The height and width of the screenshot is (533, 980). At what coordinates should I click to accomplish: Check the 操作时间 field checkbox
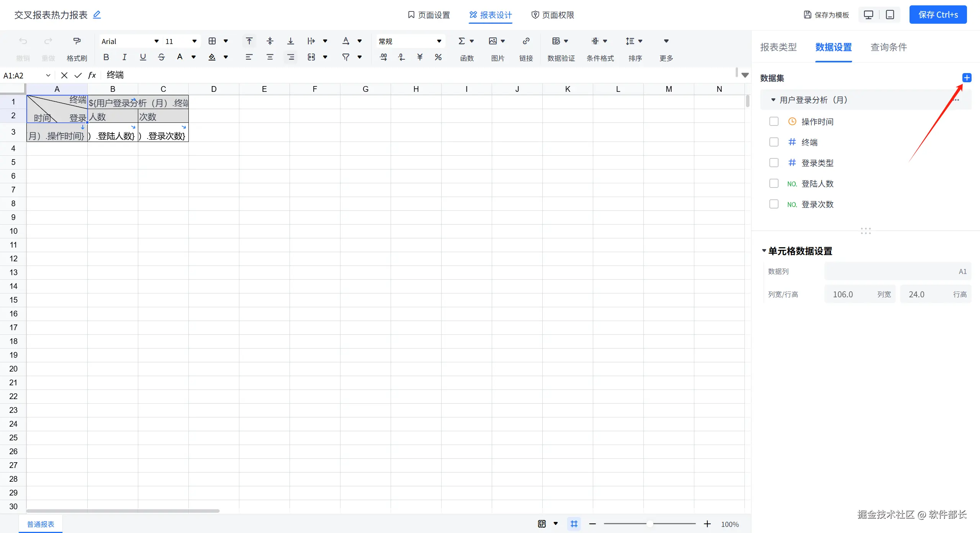(774, 122)
